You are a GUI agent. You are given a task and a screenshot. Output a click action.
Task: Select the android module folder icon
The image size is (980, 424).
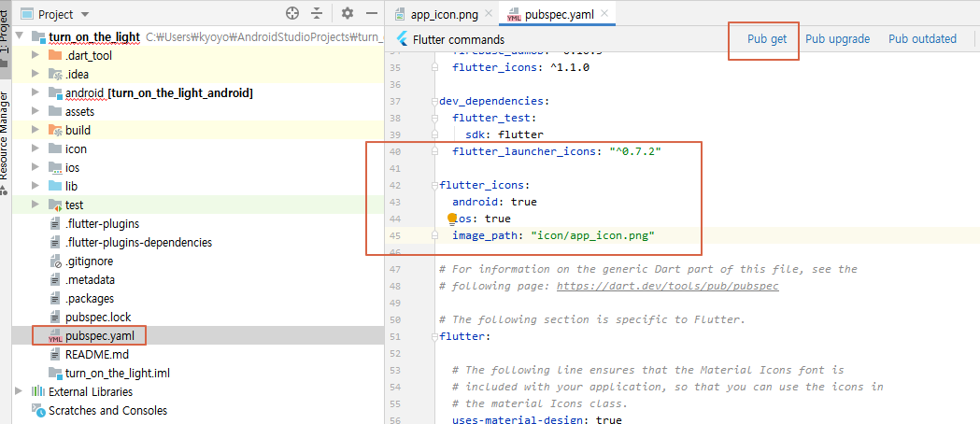[x=54, y=93]
